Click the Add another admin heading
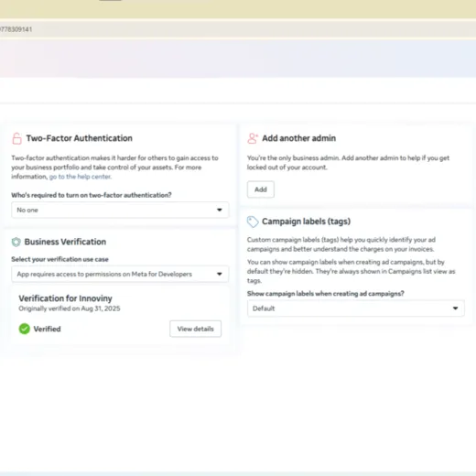The height and width of the screenshot is (476, 476). pyautogui.click(x=299, y=138)
